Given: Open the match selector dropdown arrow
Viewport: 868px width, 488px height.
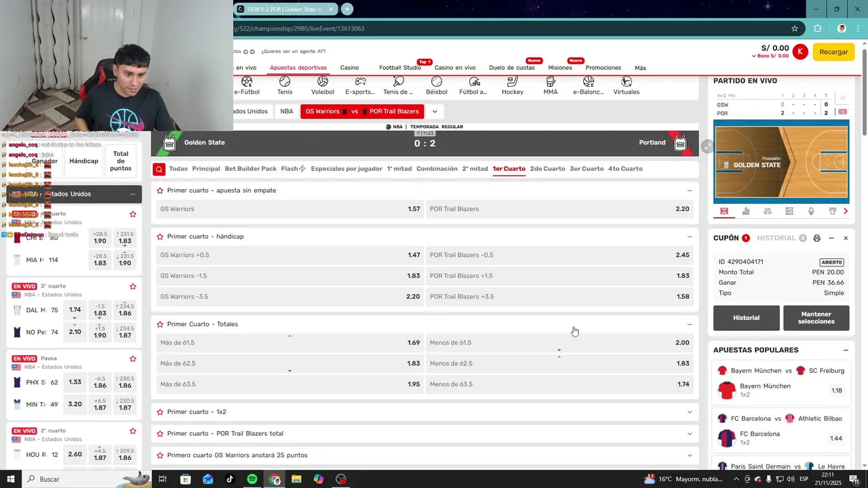Looking at the screenshot, I should [x=435, y=111].
